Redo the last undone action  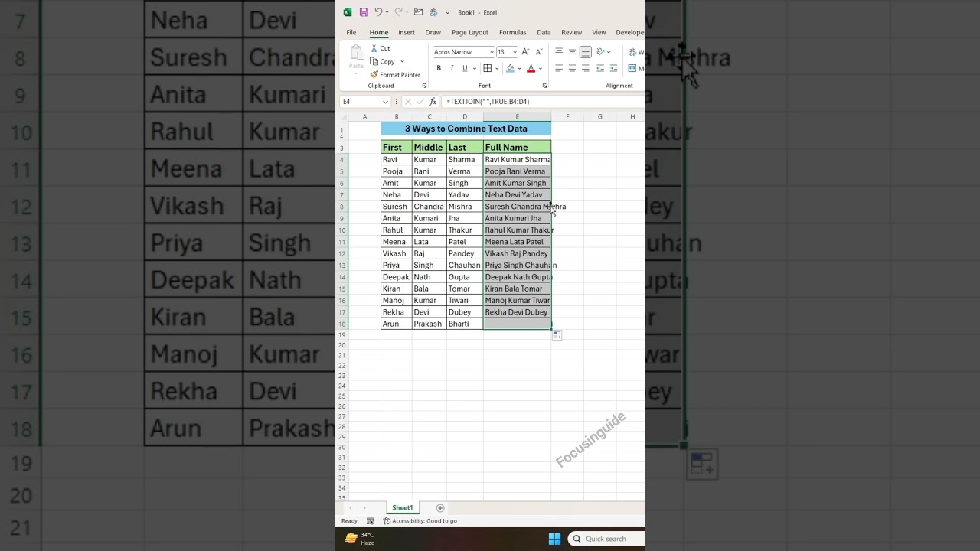[x=398, y=12]
